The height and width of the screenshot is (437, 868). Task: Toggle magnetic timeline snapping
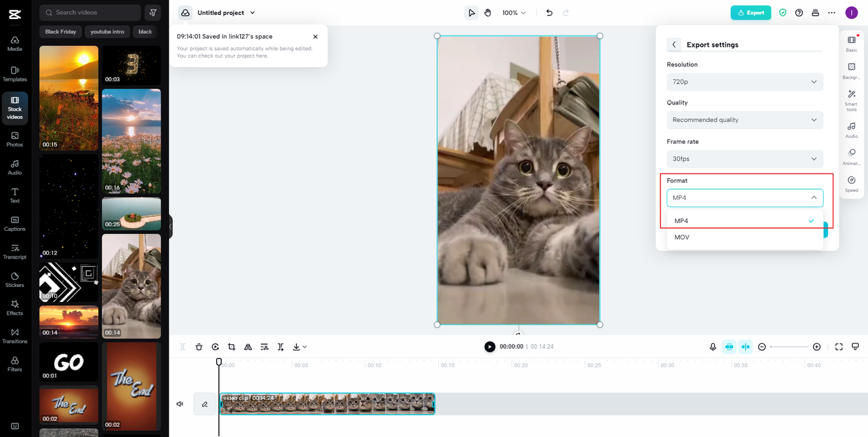[x=729, y=347]
